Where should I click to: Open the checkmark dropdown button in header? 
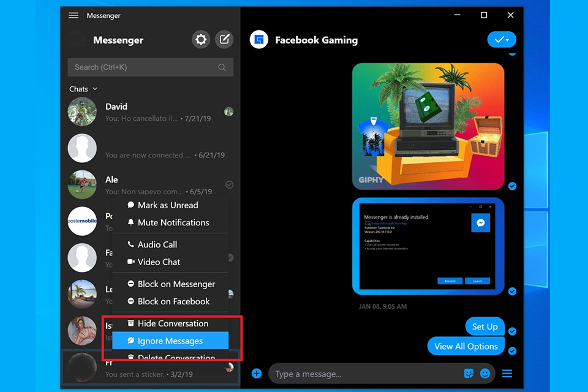click(502, 39)
